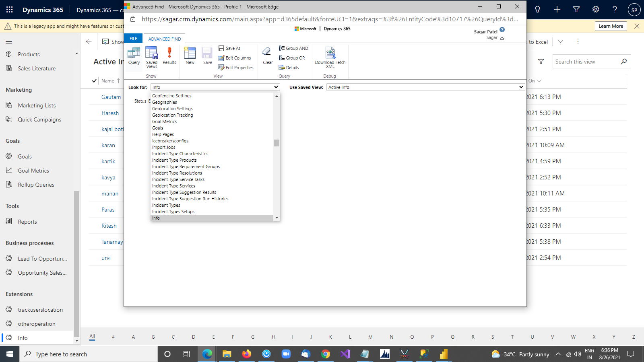This screenshot has height=362, width=644.
Task: Open help icon next to Sagar Patel
Action: click(502, 30)
